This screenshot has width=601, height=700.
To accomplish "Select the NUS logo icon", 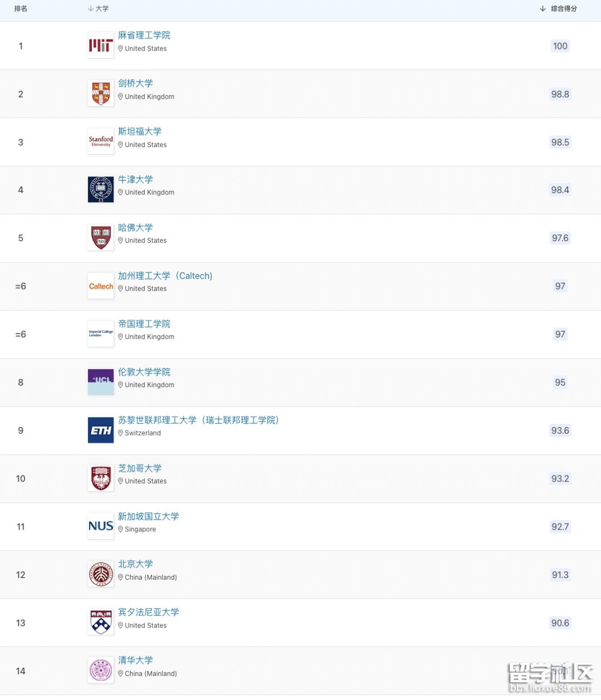I will tap(101, 526).
